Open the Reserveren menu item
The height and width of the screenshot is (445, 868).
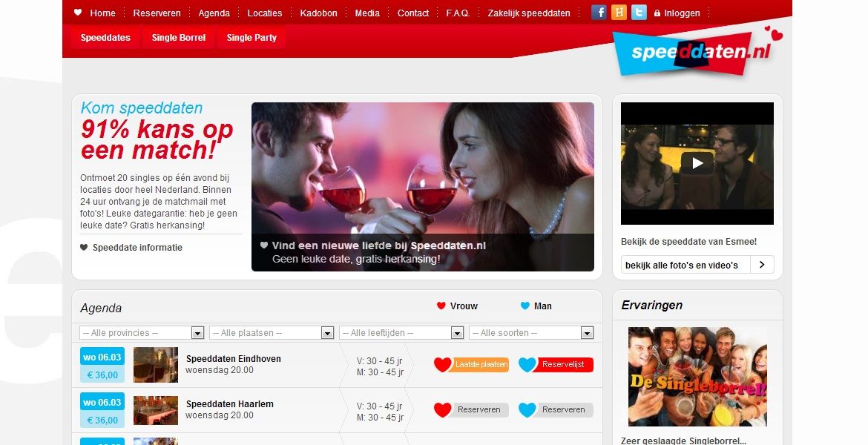[x=157, y=13]
